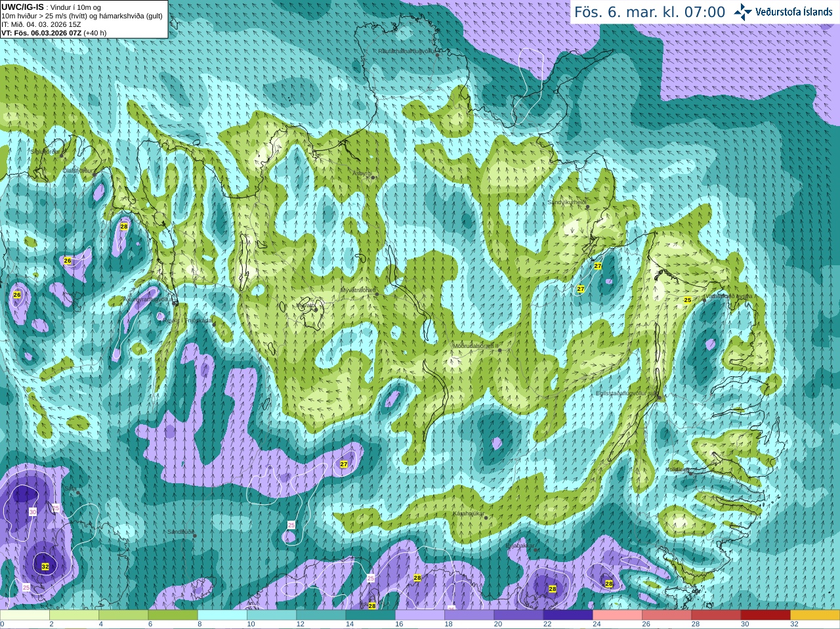Click the legend value 24
Image resolution: width=840 pixels, height=629 pixels.
coord(597,624)
